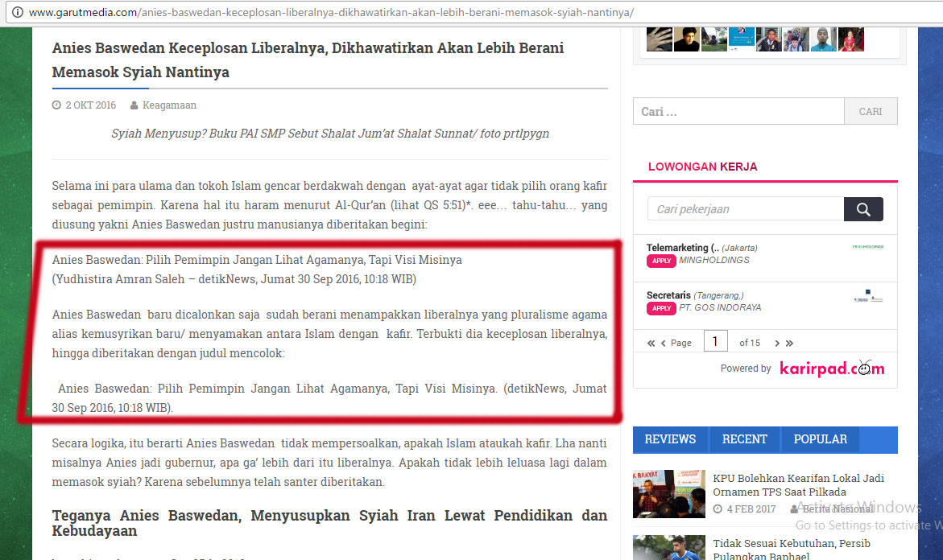This screenshot has height=560, width=943.
Task: Go to first page of job listings
Action: (x=651, y=343)
